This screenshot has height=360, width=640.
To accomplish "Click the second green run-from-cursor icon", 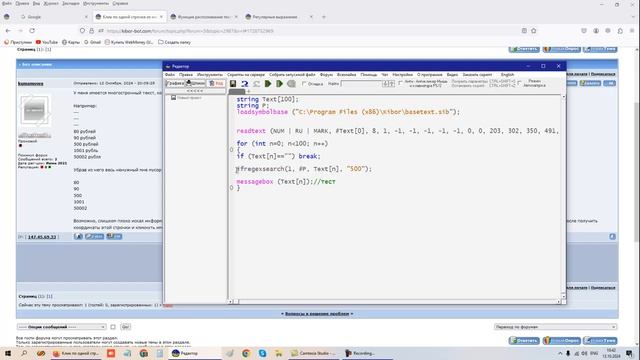I will (x=280, y=84).
